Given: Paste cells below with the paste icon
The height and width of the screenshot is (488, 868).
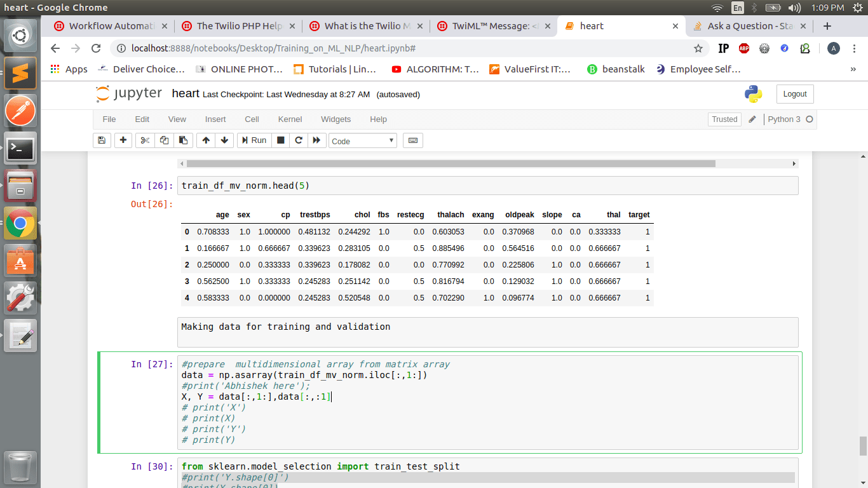Looking at the screenshot, I should click(184, 140).
